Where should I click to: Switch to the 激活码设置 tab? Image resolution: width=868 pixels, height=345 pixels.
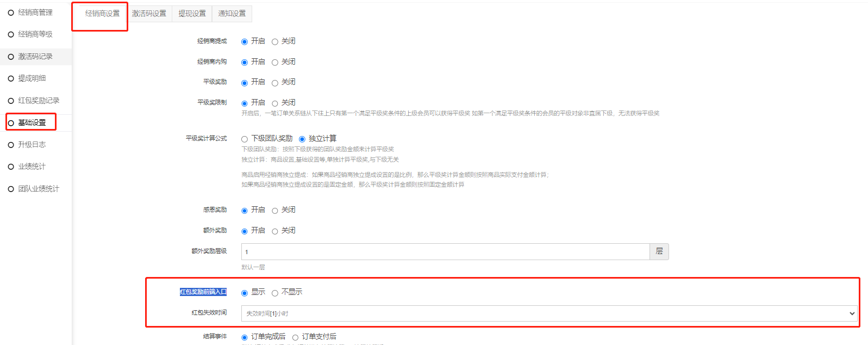pyautogui.click(x=149, y=14)
